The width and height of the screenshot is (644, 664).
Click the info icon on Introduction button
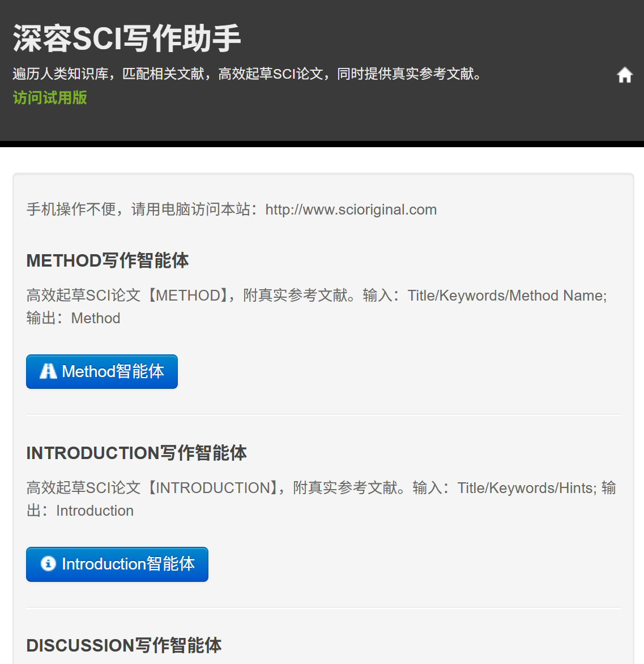pos(48,564)
